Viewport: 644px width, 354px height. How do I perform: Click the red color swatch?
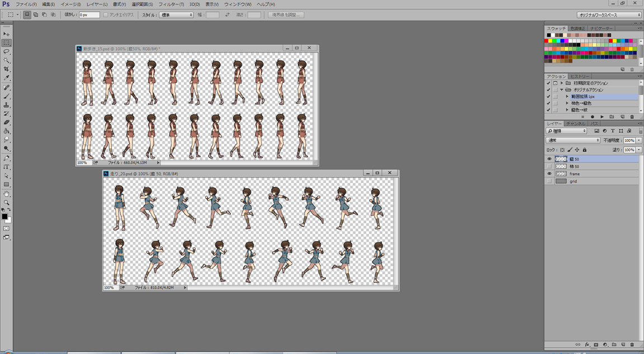point(547,41)
